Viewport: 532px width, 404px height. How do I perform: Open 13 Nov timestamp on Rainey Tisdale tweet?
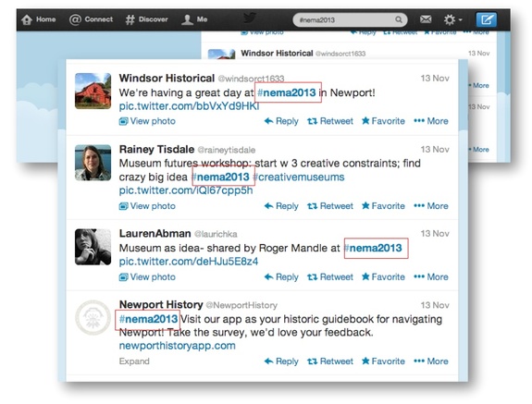pyautogui.click(x=435, y=150)
